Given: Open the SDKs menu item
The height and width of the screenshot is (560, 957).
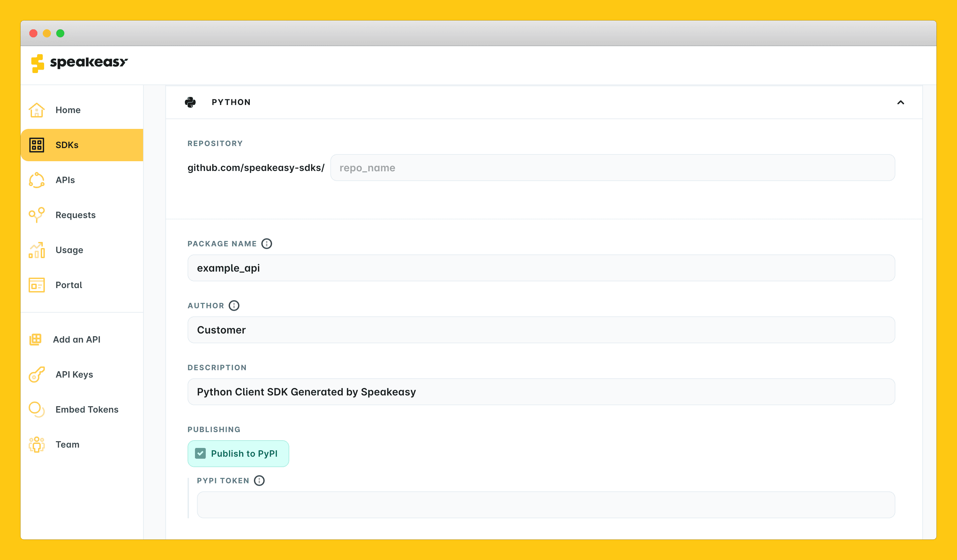Looking at the screenshot, I should [82, 145].
